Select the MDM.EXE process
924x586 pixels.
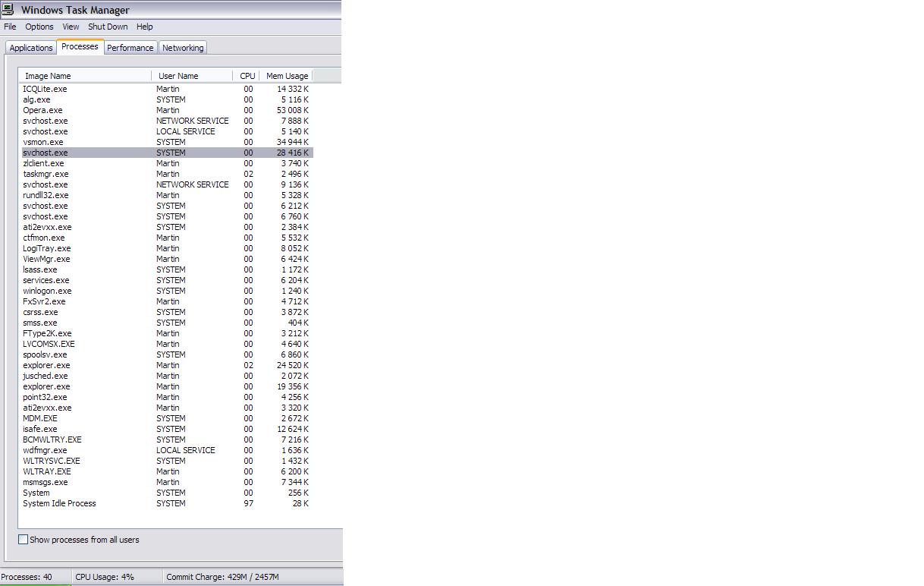pyautogui.click(x=166, y=418)
